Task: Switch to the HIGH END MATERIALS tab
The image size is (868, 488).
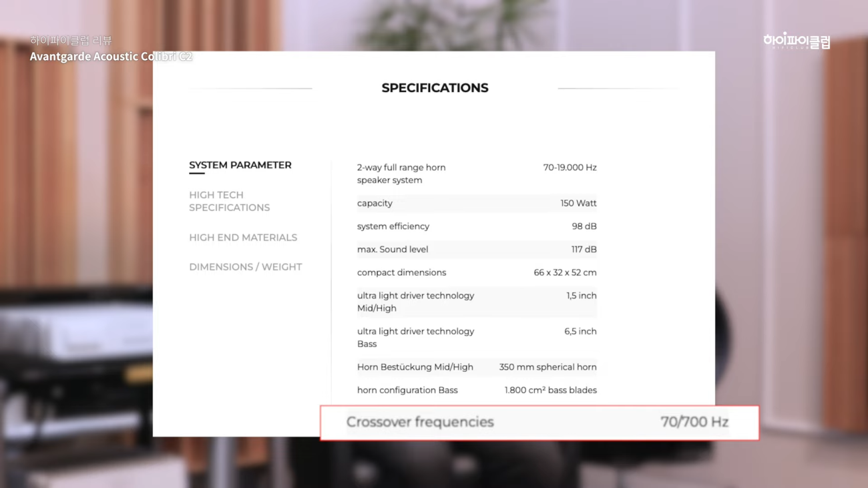Action: pos(243,238)
